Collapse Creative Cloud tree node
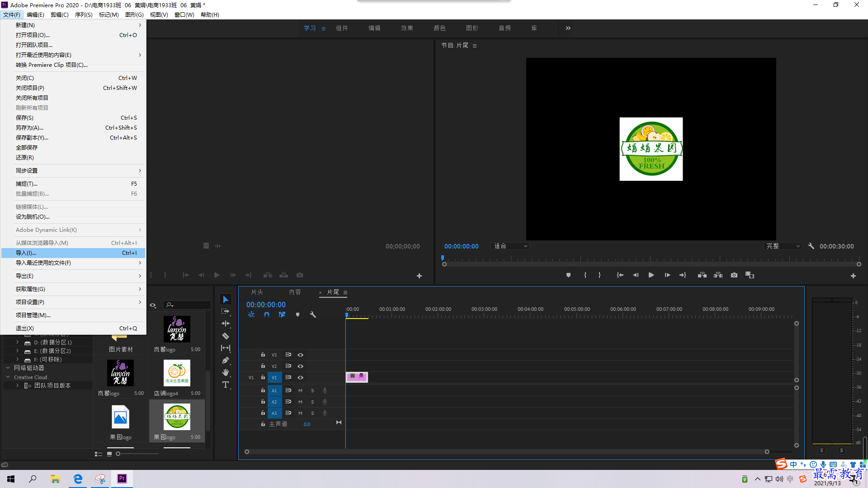 pyautogui.click(x=8, y=377)
